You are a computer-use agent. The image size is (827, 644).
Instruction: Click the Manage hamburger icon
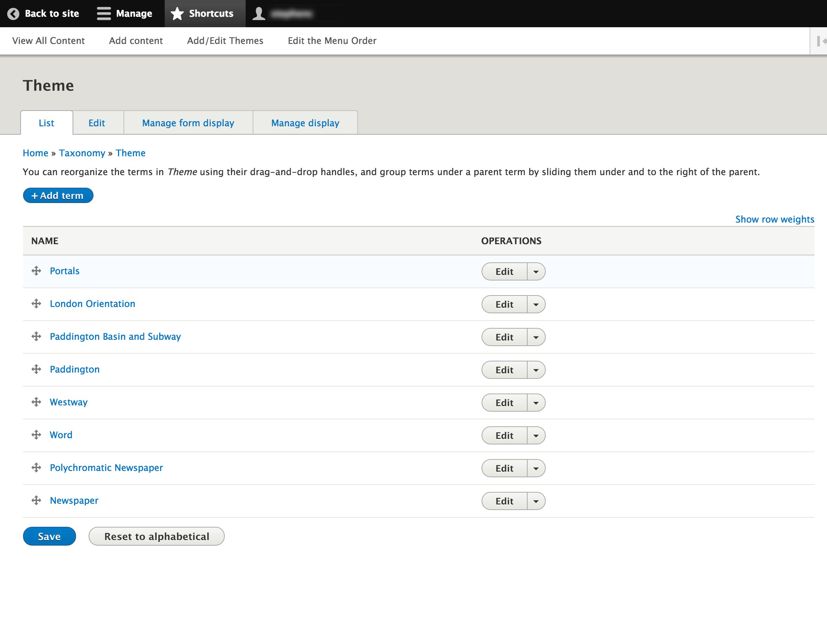click(x=103, y=14)
